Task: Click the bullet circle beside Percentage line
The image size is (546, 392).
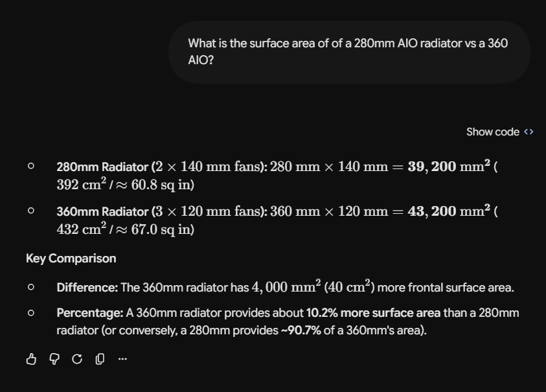Action: [30, 313]
